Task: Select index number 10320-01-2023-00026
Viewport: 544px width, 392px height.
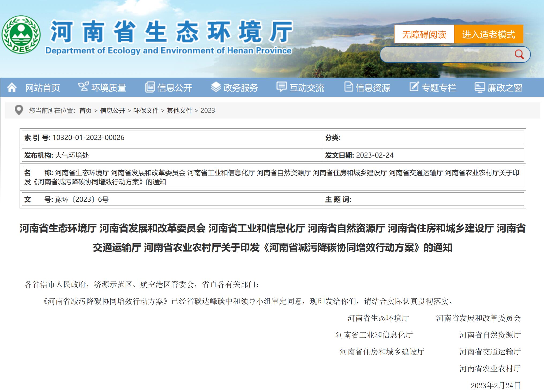Action: pos(88,138)
